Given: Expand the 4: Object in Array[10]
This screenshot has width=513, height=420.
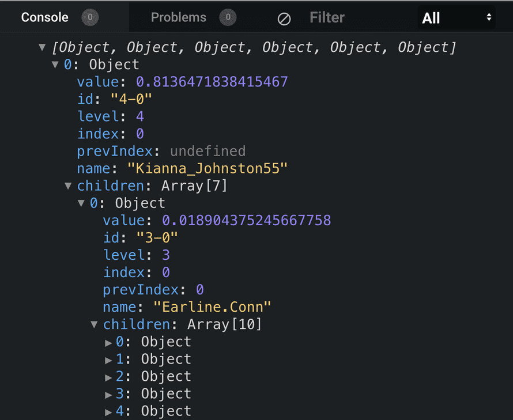Looking at the screenshot, I should point(108,411).
